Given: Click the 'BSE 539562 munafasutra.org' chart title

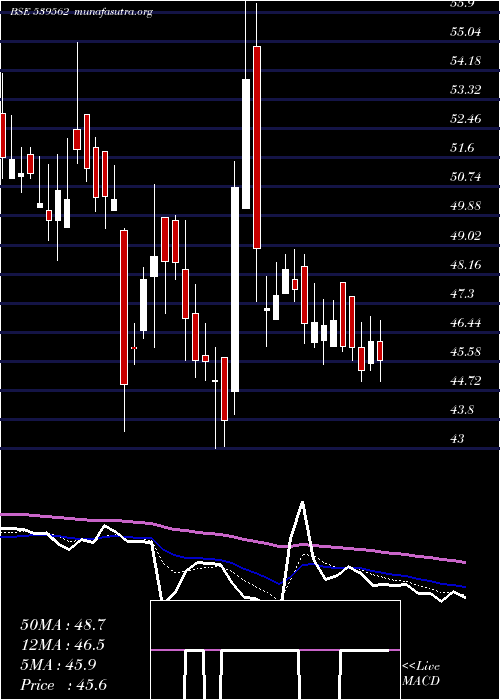Looking at the screenshot, I should point(82,12).
